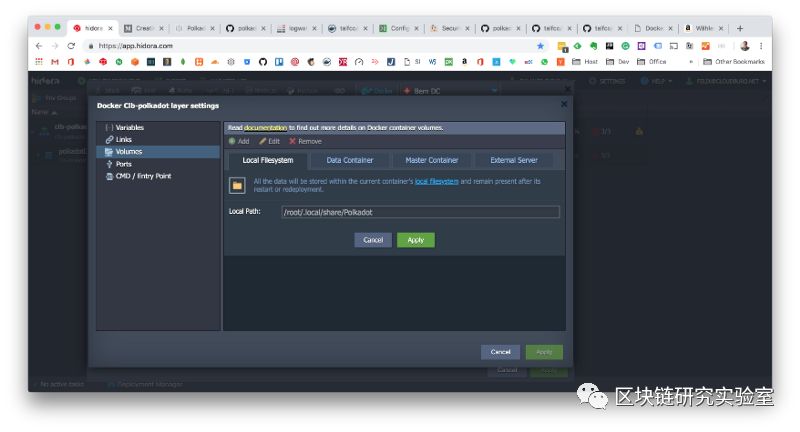This screenshot has width=800, height=432.
Task: Open the GitHub bookmark icon
Action: pos(263,62)
